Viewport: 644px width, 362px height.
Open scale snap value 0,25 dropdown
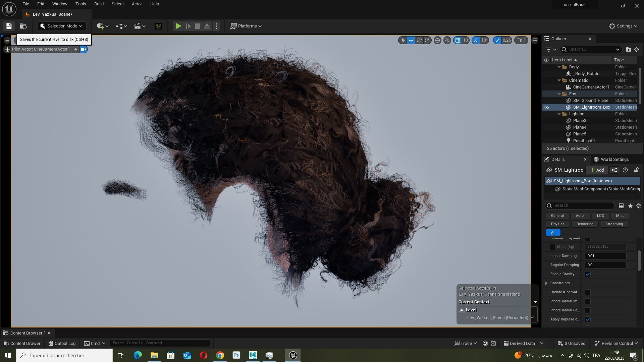point(507,40)
